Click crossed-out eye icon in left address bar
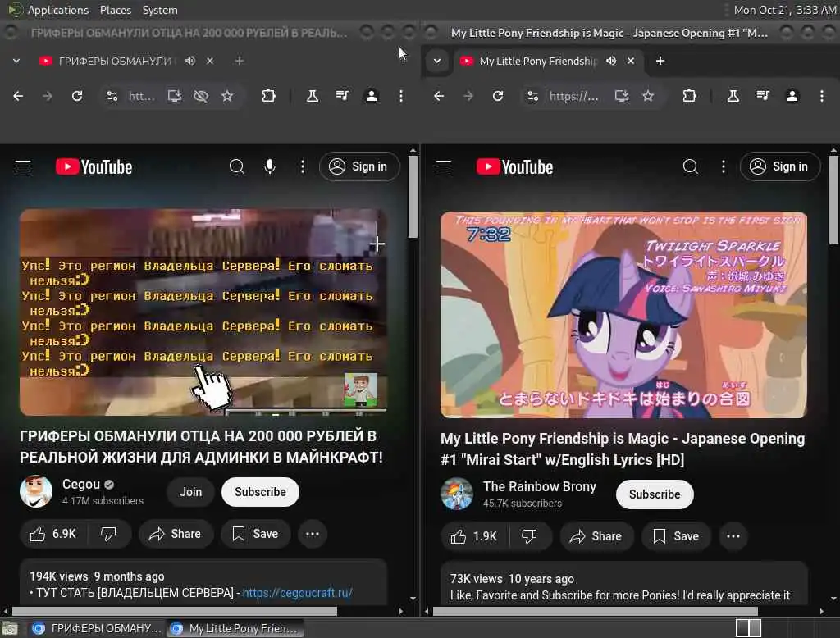Image resolution: width=840 pixels, height=638 pixels. click(x=201, y=96)
